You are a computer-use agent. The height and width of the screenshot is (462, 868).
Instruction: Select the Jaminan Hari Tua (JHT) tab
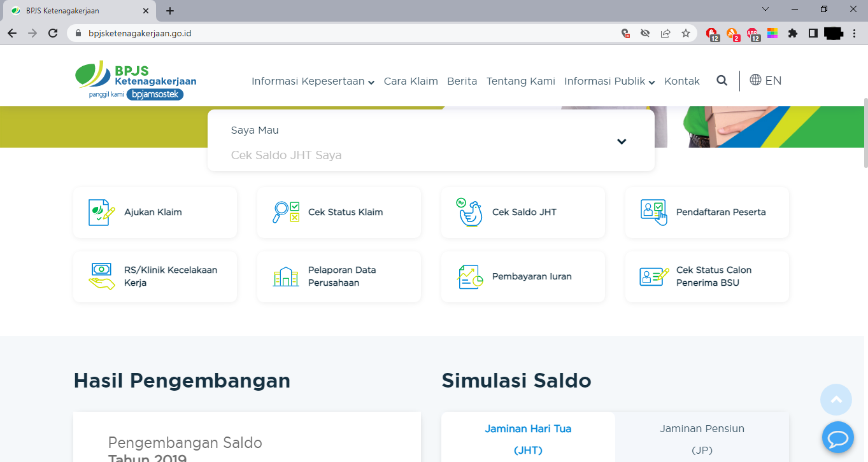pos(528,438)
